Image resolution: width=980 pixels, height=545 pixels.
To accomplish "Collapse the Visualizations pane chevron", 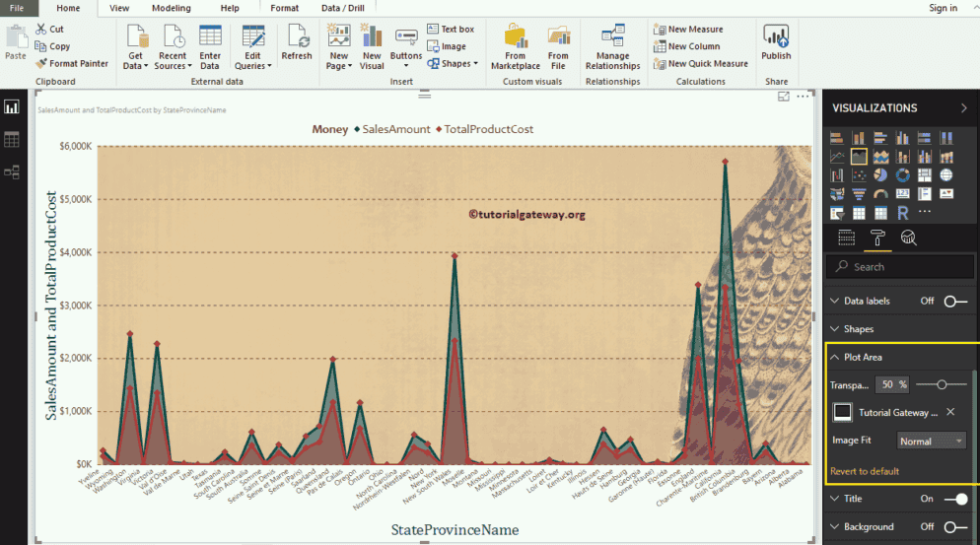I will [964, 108].
